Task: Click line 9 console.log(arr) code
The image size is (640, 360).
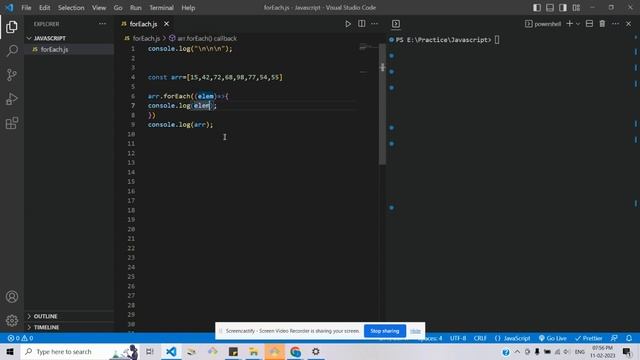Action: (x=180, y=124)
